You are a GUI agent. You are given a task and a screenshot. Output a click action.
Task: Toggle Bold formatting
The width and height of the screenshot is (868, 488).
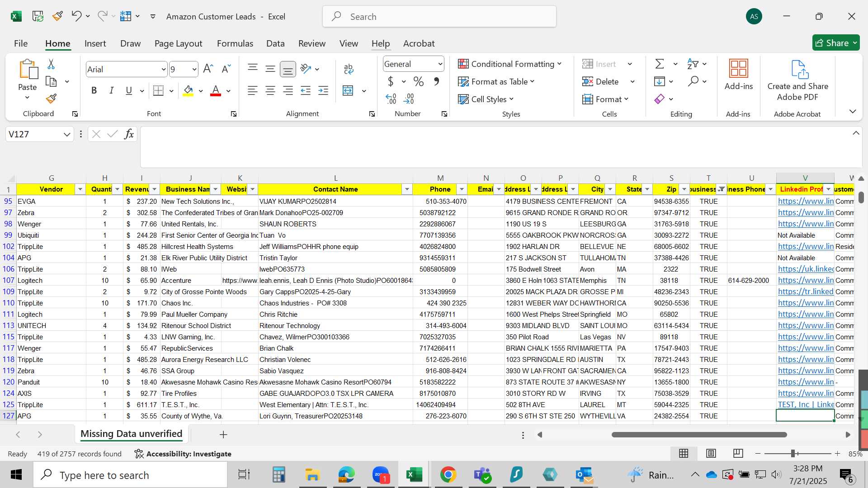94,91
